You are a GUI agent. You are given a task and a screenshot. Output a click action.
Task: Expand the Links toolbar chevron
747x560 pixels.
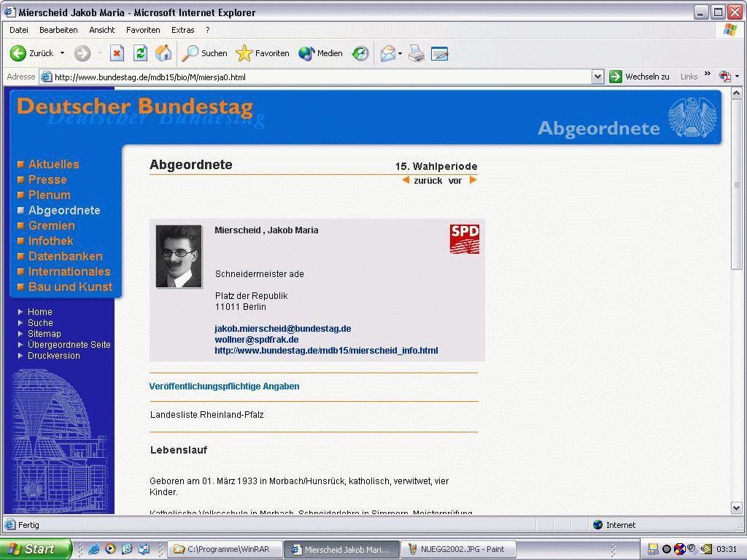click(707, 74)
